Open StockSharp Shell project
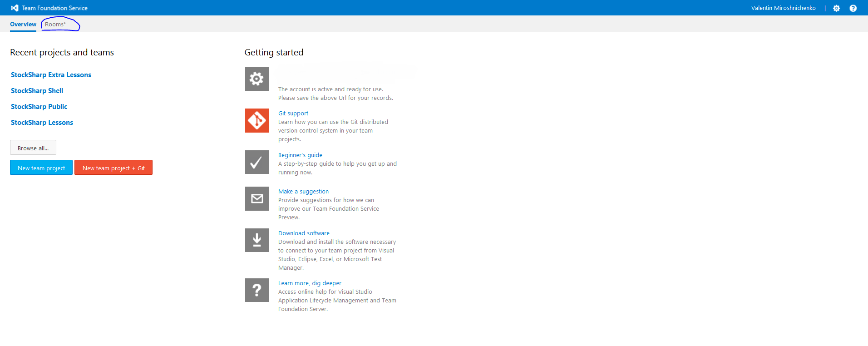Screen dimensions: 868x346 coord(37,91)
